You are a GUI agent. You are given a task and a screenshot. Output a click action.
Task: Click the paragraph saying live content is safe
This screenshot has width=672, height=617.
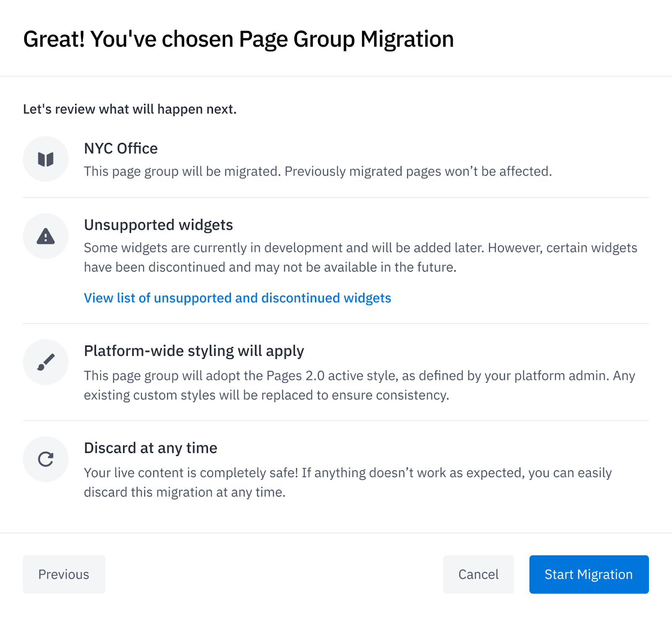347,482
